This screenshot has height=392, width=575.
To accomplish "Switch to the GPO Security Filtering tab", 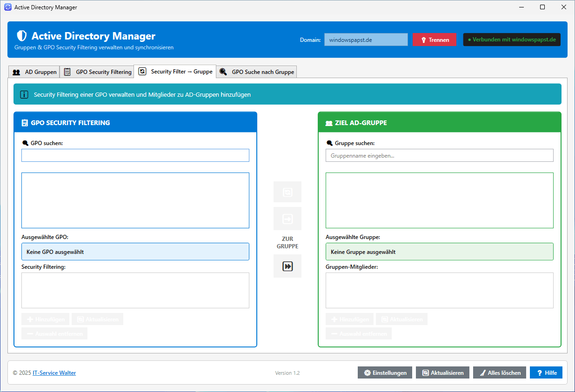I will 97,72.
